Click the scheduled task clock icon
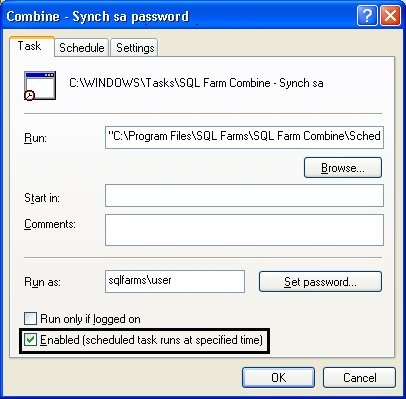The image size is (406, 399). (x=40, y=86)
